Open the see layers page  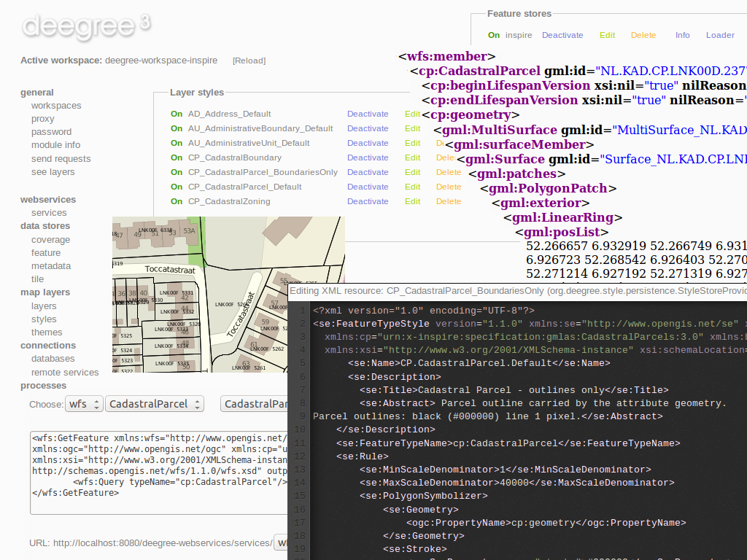click(53, 172)
